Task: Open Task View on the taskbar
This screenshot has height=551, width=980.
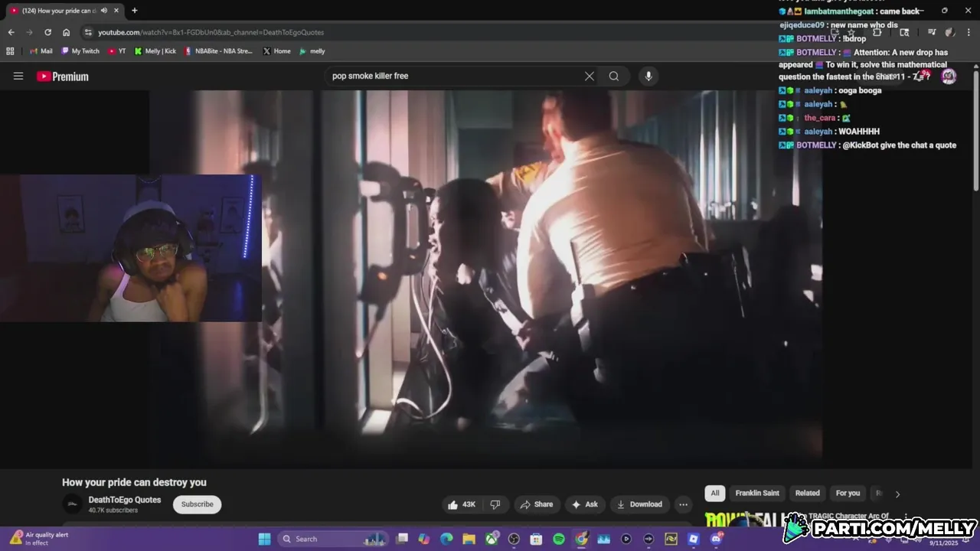Action: pyautogui.click(x=402, y=539)
